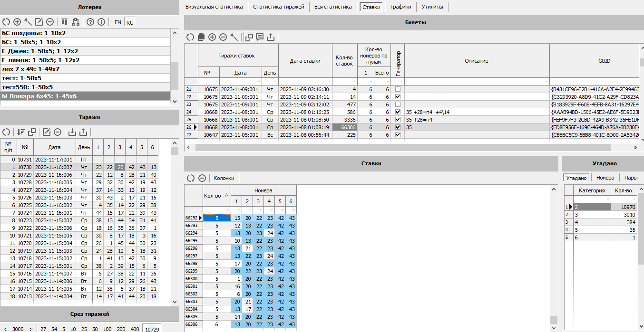Switch interface language to EN
Viewport: 644px width, 332px height.
[x=117, y=22]
